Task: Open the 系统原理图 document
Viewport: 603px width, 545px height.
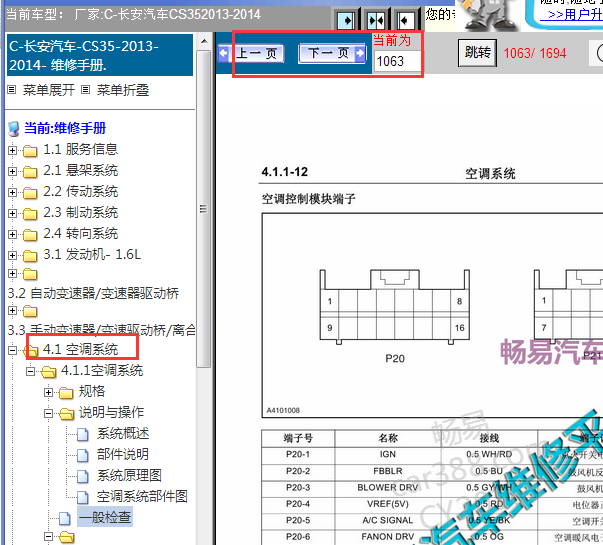Action: tap(129, 475)
